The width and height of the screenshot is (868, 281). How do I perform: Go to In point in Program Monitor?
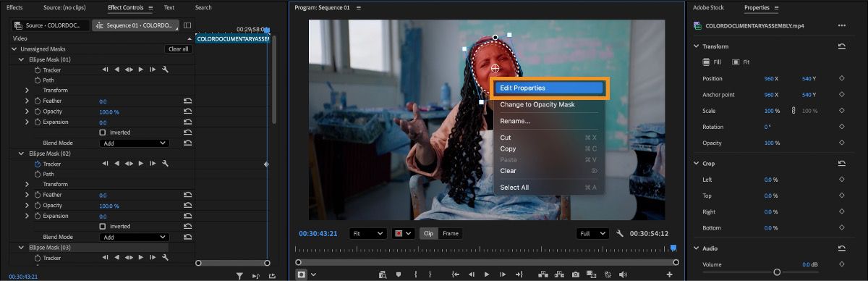[456, 274]
